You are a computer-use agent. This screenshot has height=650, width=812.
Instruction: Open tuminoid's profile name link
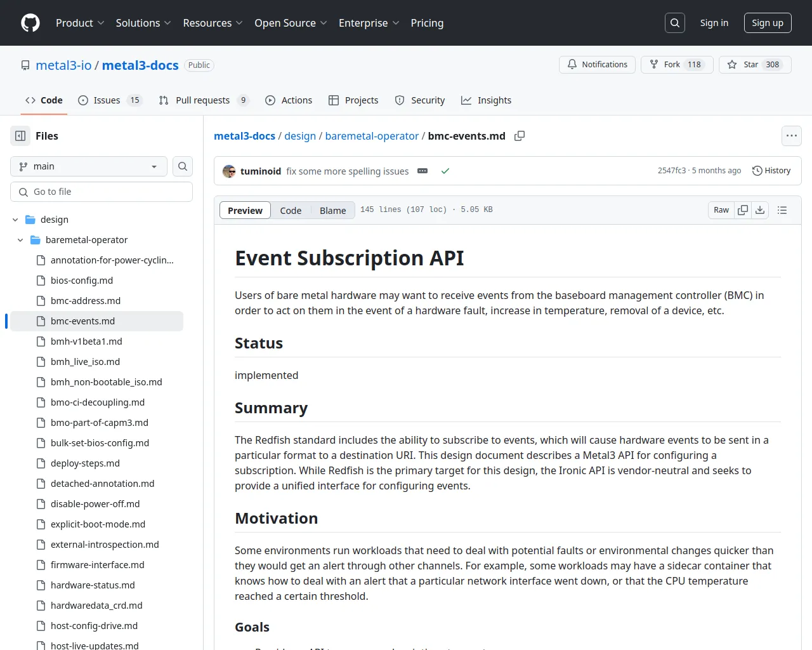261,171
